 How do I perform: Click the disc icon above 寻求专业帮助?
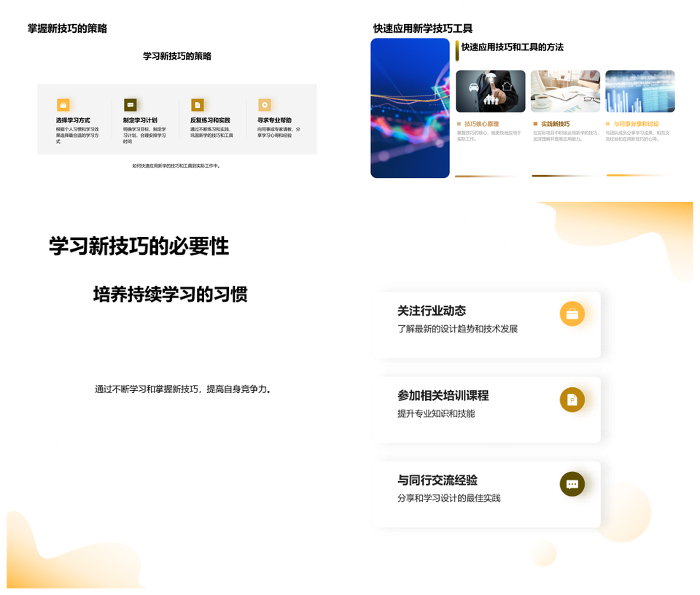point(265,105)
